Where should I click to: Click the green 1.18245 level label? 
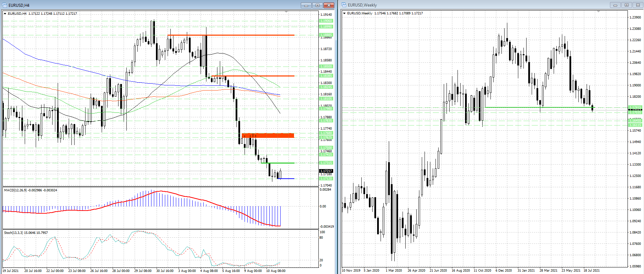click(326, 87)
